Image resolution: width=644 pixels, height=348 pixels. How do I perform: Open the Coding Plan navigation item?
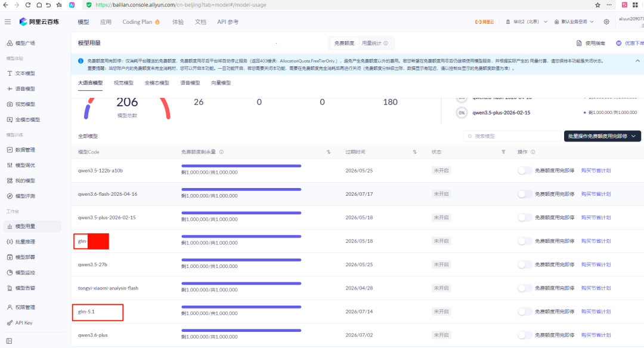point(141,22)
